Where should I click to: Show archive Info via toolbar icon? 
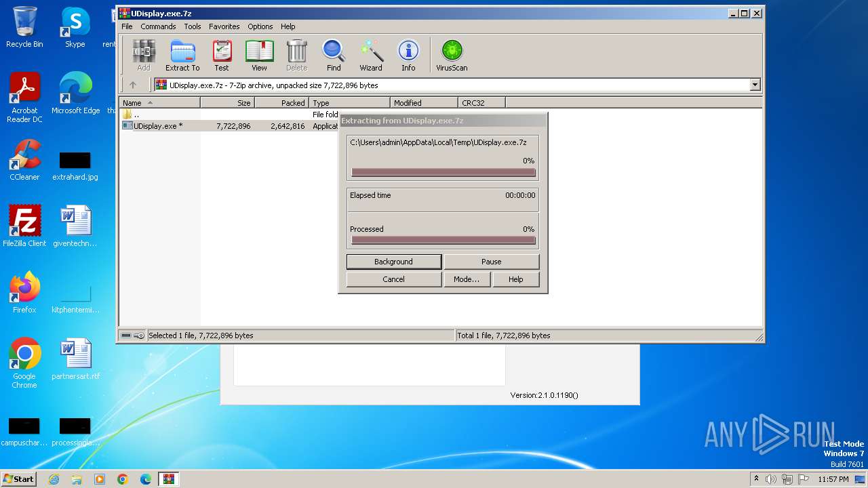pos(408,55)
